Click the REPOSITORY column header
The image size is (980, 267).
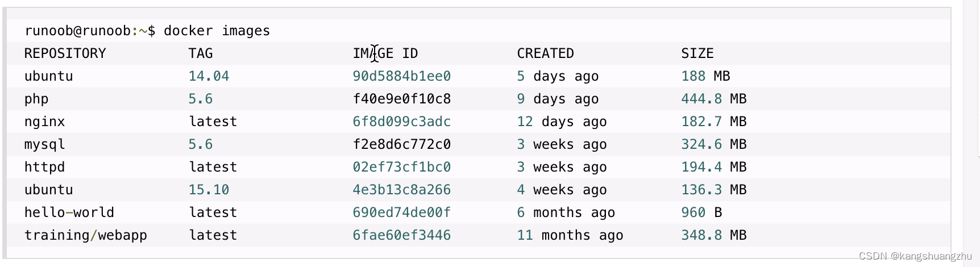(x=65, y=53)
